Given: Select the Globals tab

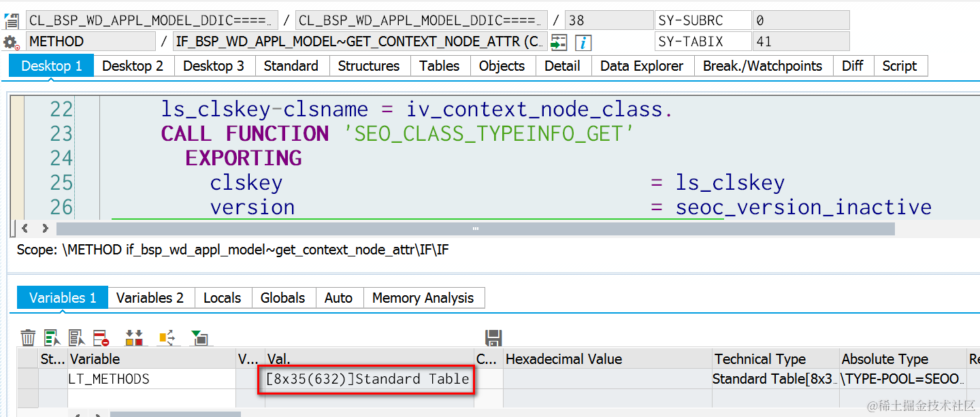Looking at the screenshot, I should click(282, 298).
